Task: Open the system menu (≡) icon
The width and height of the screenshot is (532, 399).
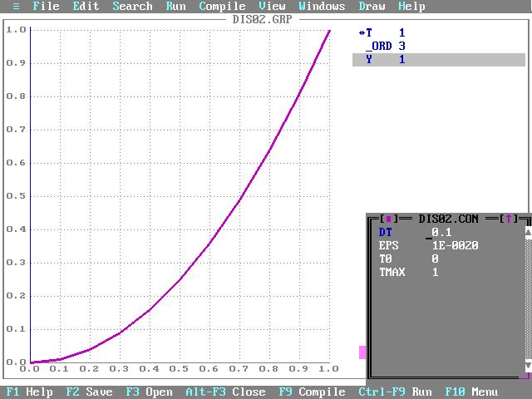Action: point(16,6)
